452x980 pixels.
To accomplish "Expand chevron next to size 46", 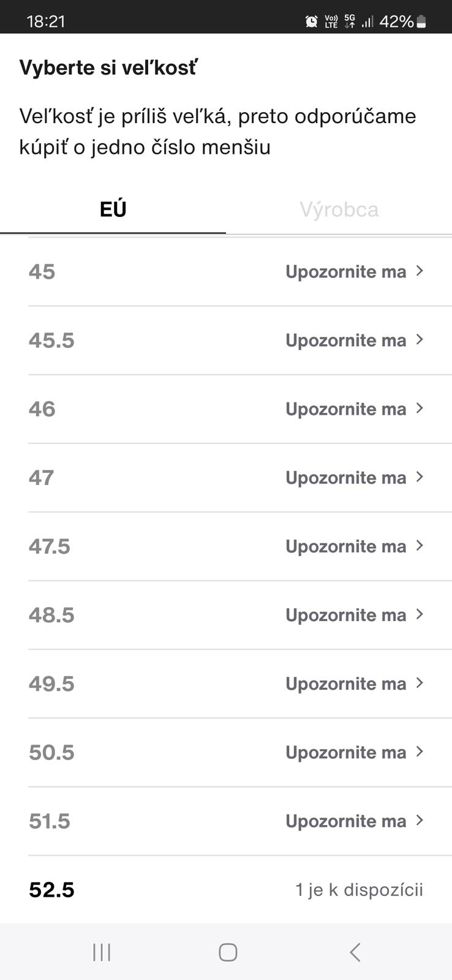I will coord(420,408).
